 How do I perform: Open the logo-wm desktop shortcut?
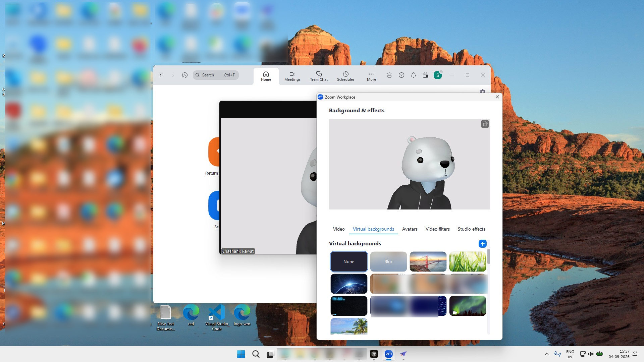[x=242, y=315]
